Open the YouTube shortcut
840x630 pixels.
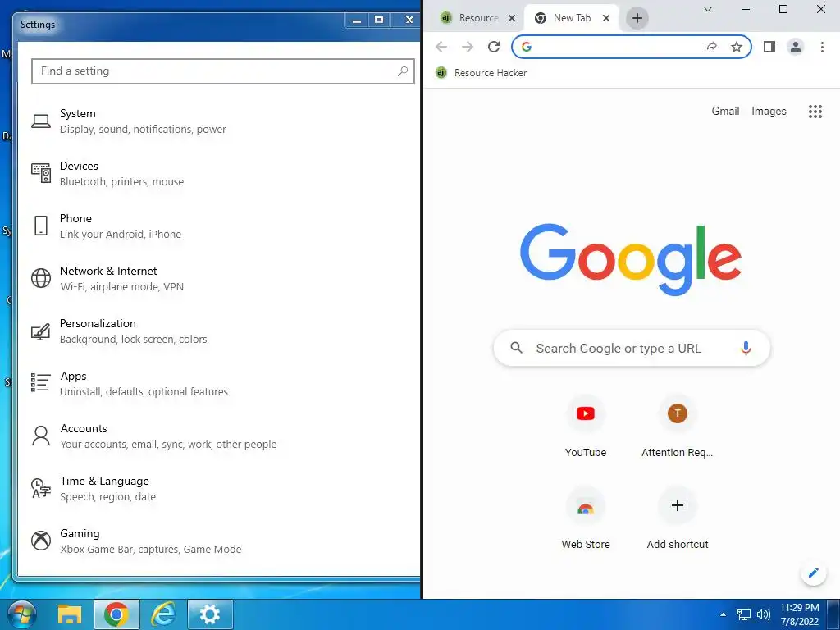[x=586, y=427]
